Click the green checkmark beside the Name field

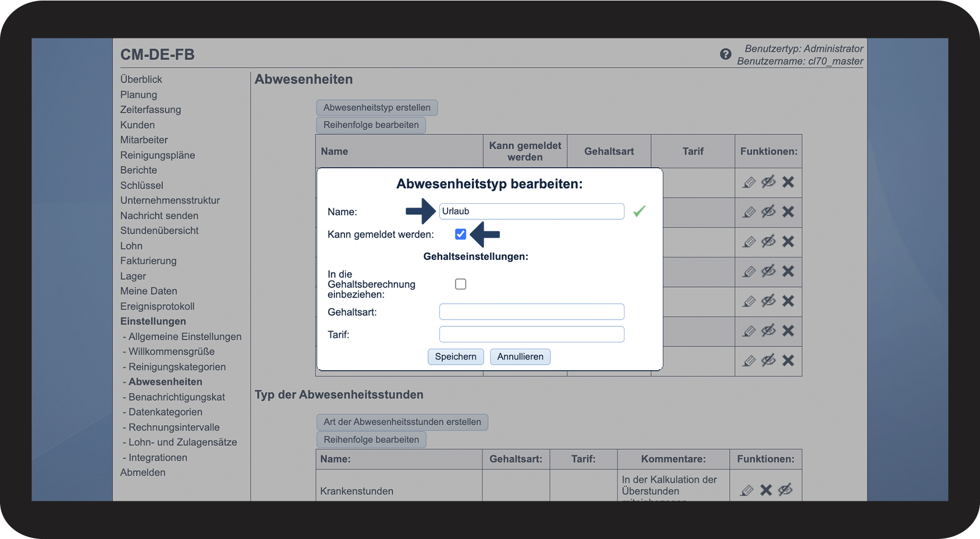[639, 211]
